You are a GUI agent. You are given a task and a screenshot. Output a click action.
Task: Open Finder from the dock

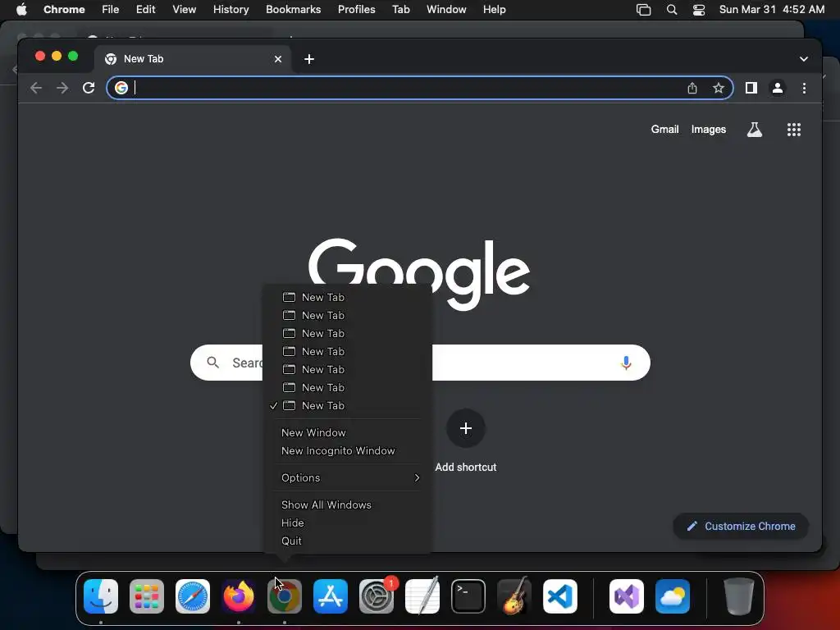click(101, 596)
